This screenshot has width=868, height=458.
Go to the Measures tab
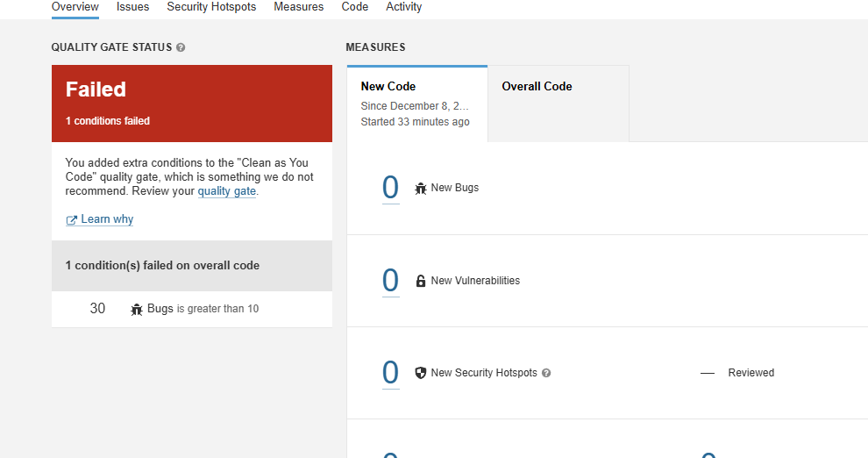[298, 7]
